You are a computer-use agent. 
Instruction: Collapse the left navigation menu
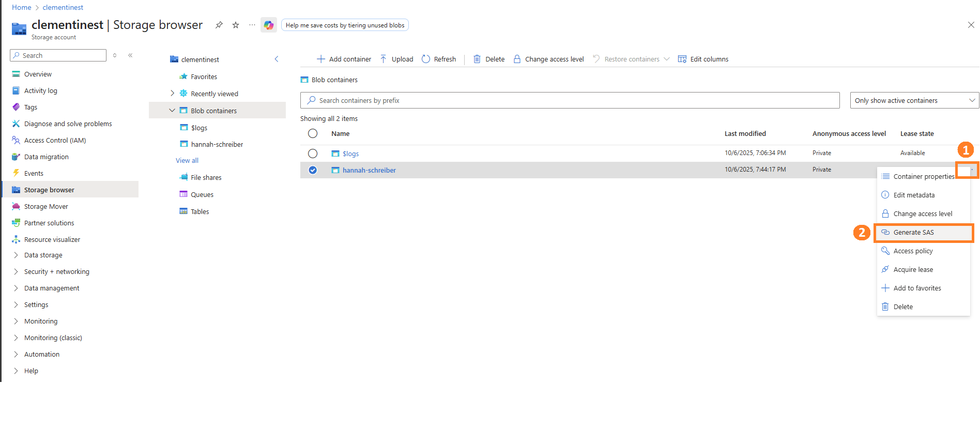tap(130, 55)
